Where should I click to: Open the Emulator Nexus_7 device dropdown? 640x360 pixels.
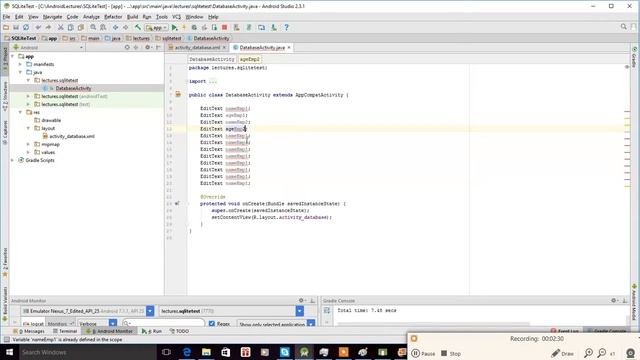[x=150, y=311]
